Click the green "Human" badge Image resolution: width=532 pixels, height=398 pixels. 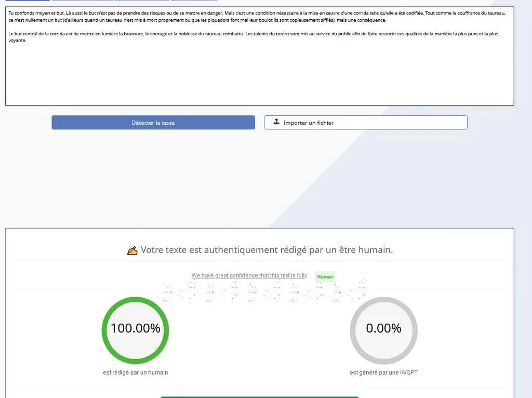[325, 276]
